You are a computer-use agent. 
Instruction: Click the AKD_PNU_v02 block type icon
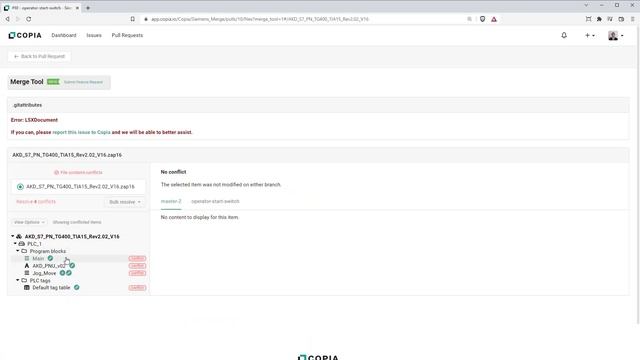[x=27, y=266]
